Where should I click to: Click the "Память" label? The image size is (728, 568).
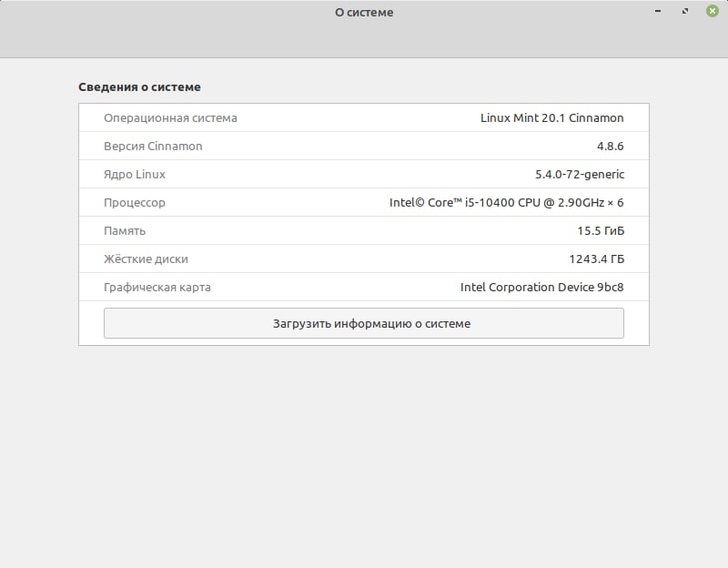(x=125, y=231)
